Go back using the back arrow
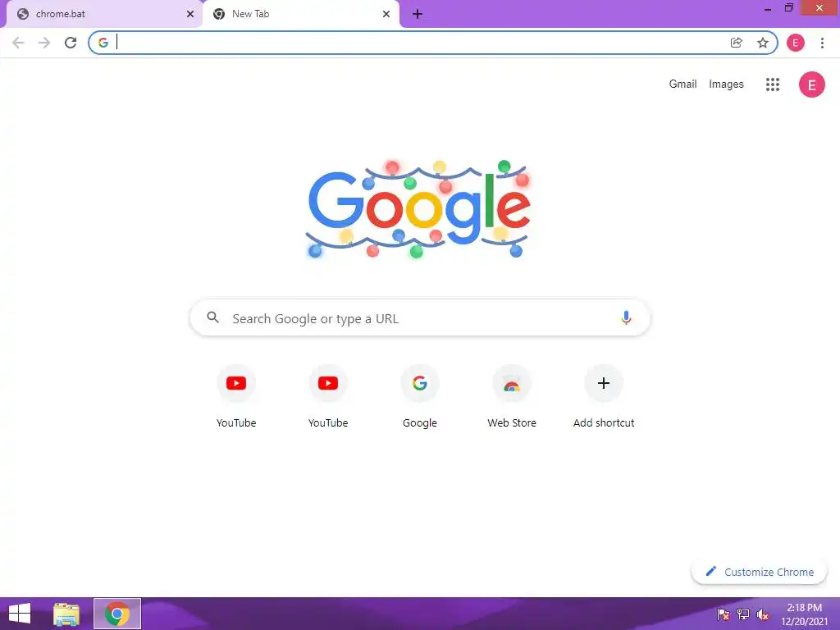The height and width of the screenshot is (630, 840). (18, 43)
